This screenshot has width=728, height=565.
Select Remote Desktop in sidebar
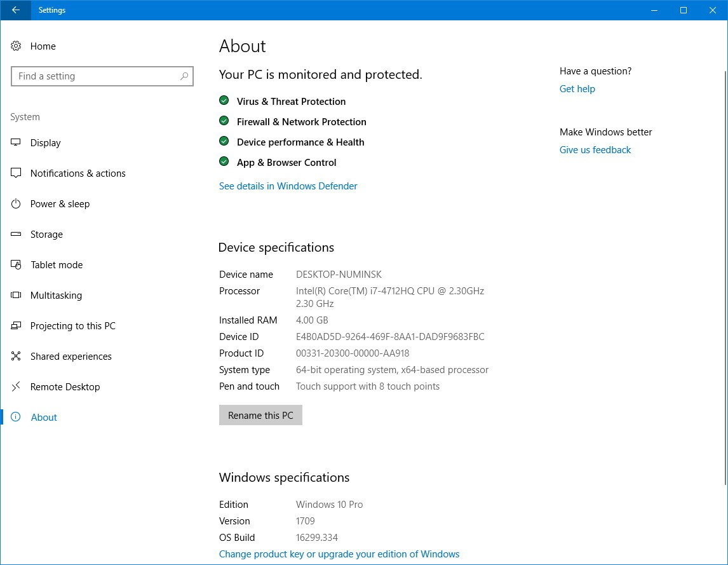coord(65,387)
